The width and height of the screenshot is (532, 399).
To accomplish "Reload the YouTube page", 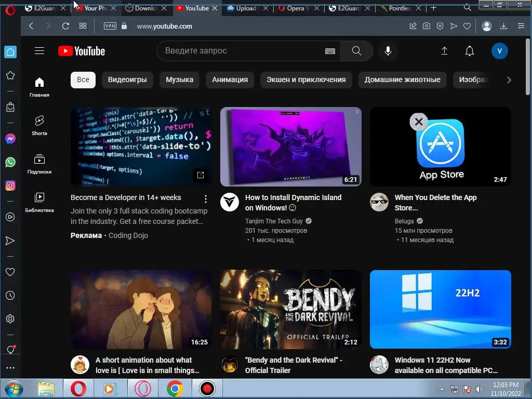I will [x=65, y=26].
